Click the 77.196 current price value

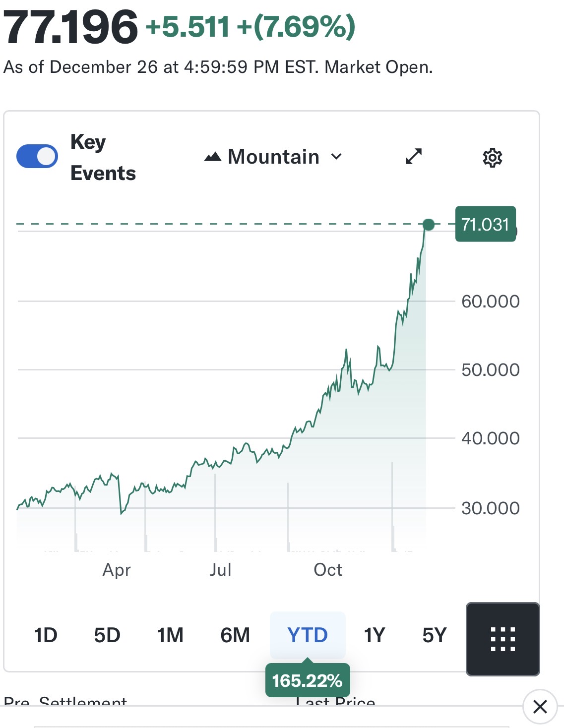pyautogui.click(x=70, y=27)
